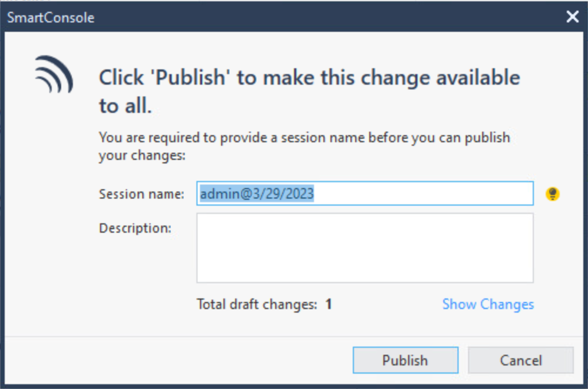
Task: Click the yellow lightbulb hint icon
Action: tap(553, 194)
